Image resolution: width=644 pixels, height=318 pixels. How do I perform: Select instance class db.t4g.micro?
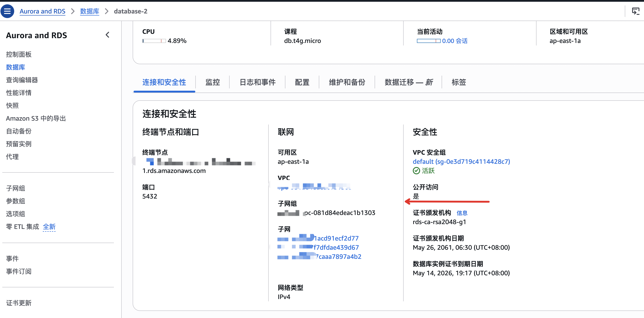click(303, 41)
